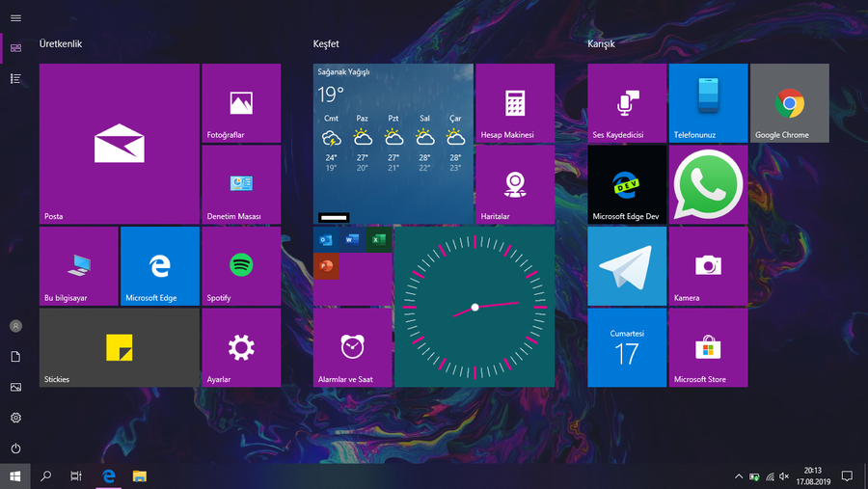
Task: Open the user account menu
Action: [x=15, y=326]
